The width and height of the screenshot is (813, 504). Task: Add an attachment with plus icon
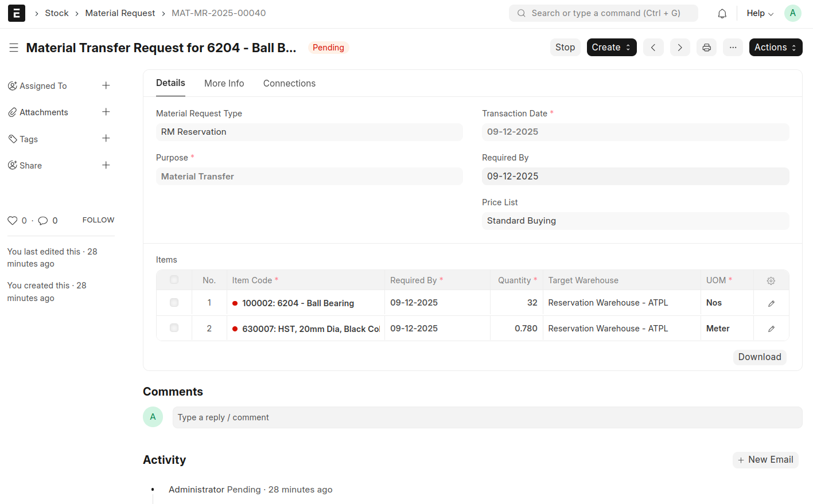click(106, 112)
